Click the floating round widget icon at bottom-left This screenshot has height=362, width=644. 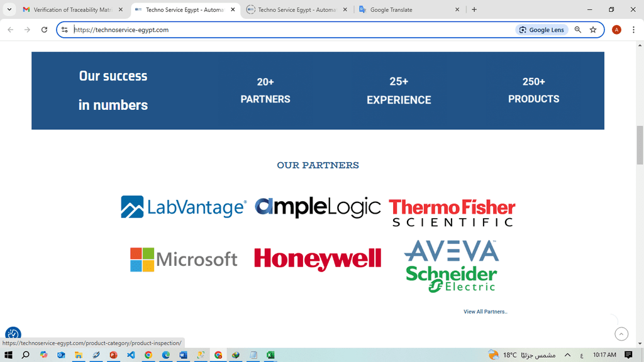(13, 334)
